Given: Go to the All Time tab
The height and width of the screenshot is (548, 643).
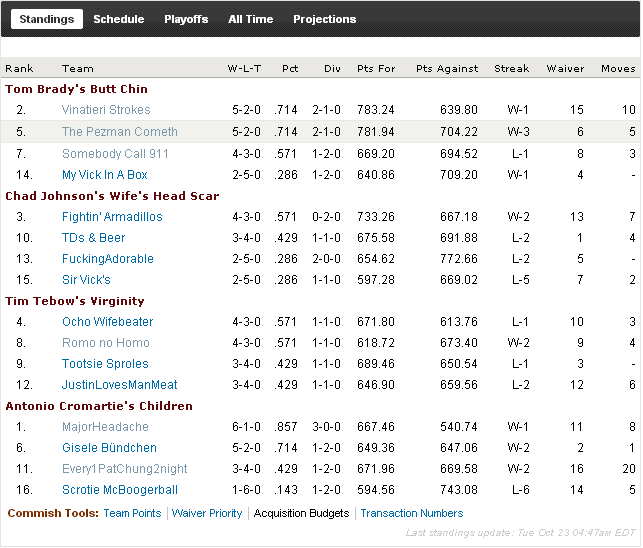Looking at the screenshot, I should [251, 19].
